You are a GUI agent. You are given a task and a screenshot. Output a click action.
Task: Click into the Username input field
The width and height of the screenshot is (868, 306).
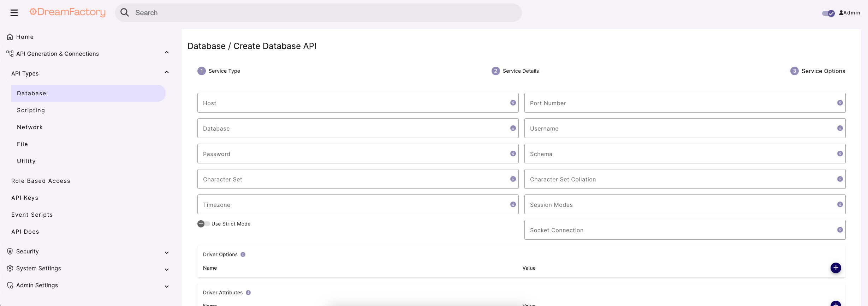coord(680,128)
